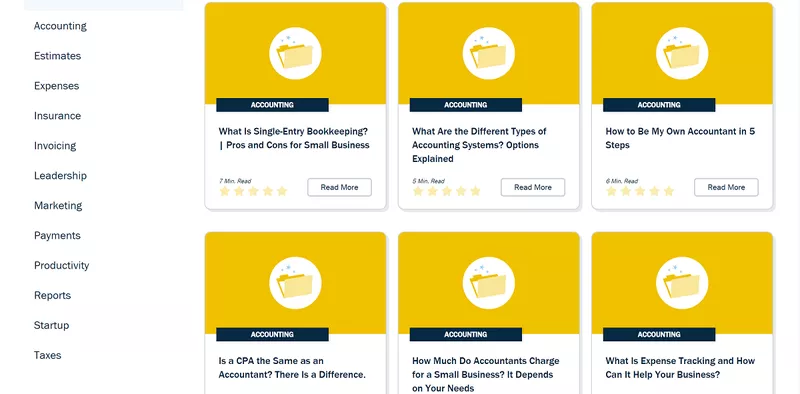Click third star under My Own Accountant article

(640, 191)
